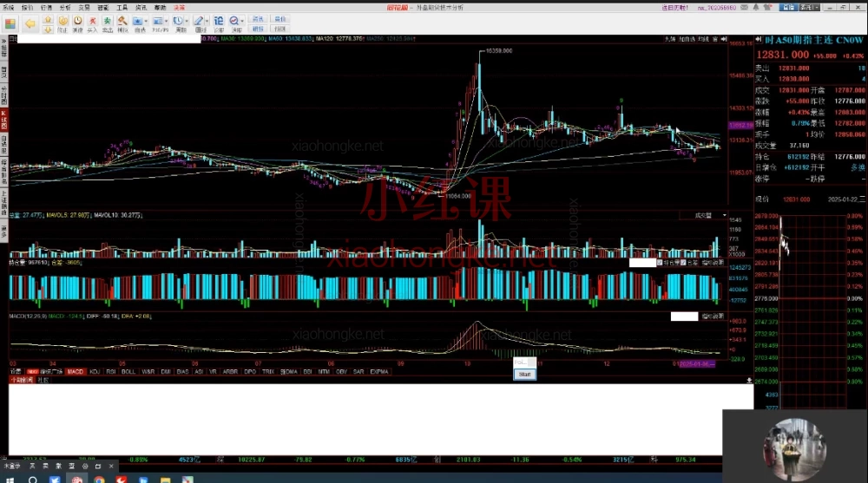Select the MACD indicator tab
Viewport: 868px width, 483px height.
(76, 372)
